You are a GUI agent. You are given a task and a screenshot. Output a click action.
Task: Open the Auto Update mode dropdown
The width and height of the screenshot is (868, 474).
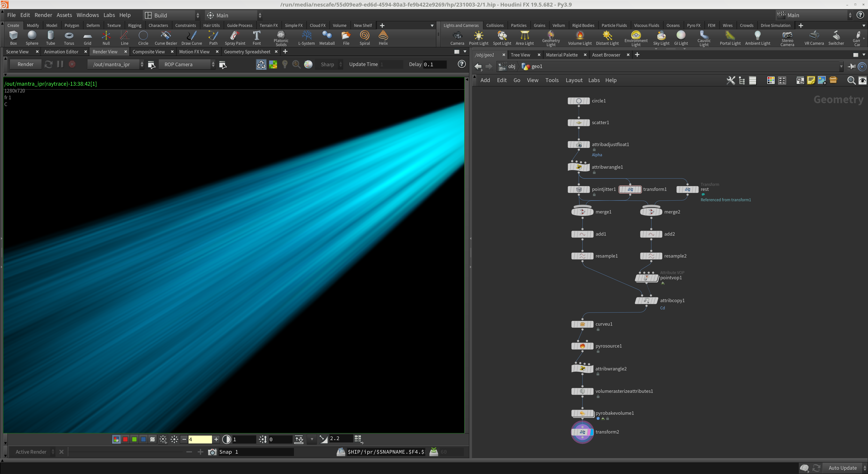pyautogui.click(x=845, y=468)
